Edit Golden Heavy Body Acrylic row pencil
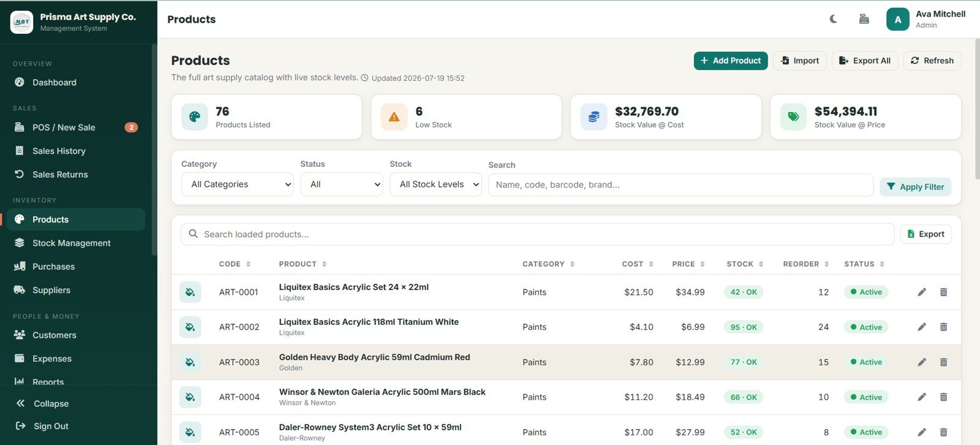Screen dimensions: 980x445 pos(922,362)
